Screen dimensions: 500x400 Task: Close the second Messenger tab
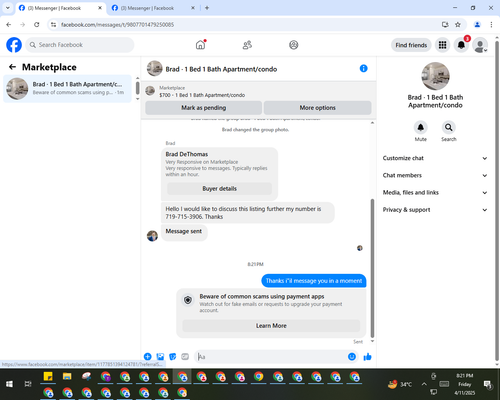coord(193,8)
